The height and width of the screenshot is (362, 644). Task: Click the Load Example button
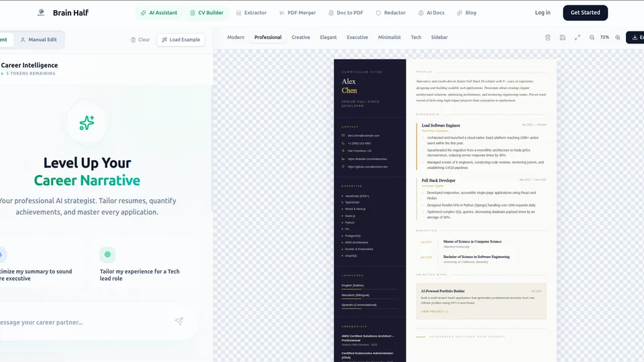[x=181, y=40]
